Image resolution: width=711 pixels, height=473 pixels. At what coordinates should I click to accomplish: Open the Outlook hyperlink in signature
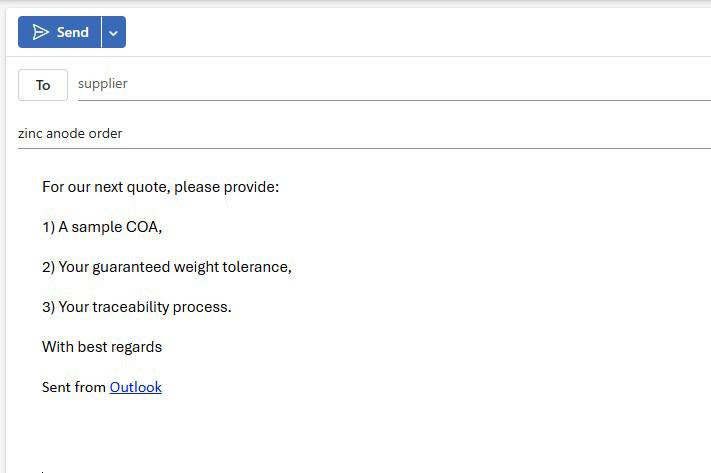point(135,387)
